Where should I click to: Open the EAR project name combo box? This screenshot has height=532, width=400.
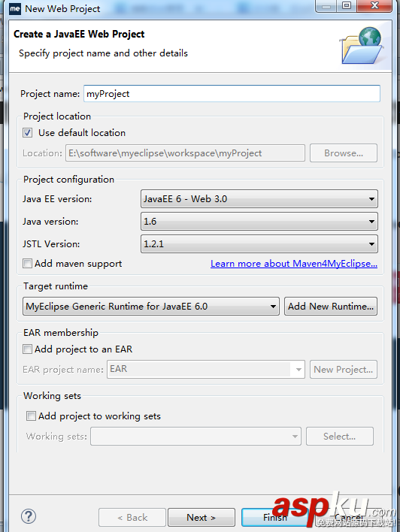pyautogui.click(x=206, y=369)
